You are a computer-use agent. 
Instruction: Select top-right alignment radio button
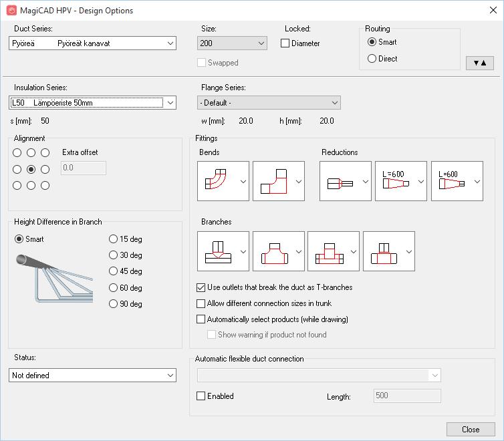(45, 152)
